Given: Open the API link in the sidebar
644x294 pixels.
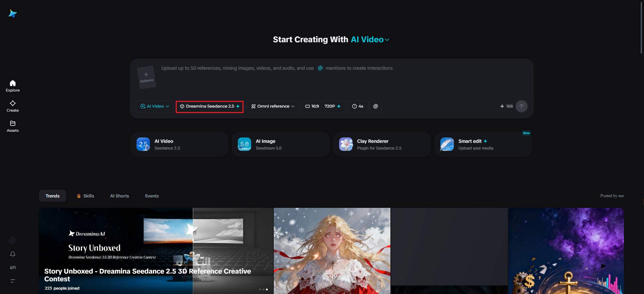Looking at the screenshot, I should point(13,268).
